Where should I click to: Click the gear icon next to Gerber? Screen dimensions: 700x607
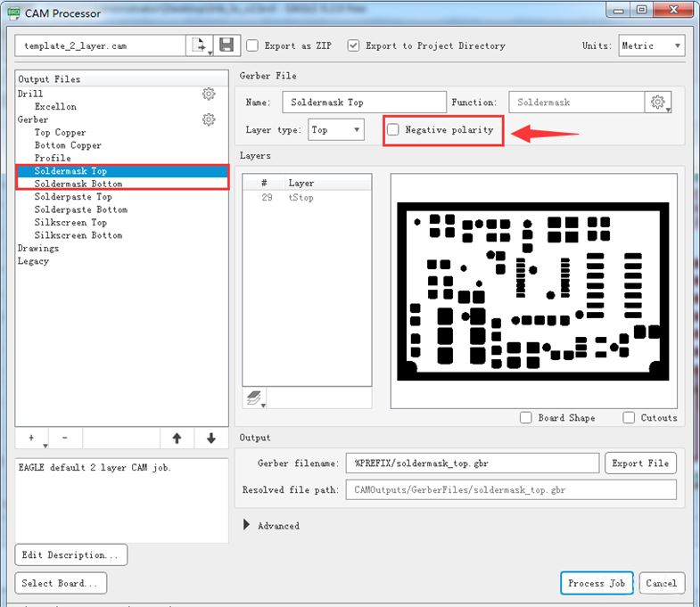(208, 119)
